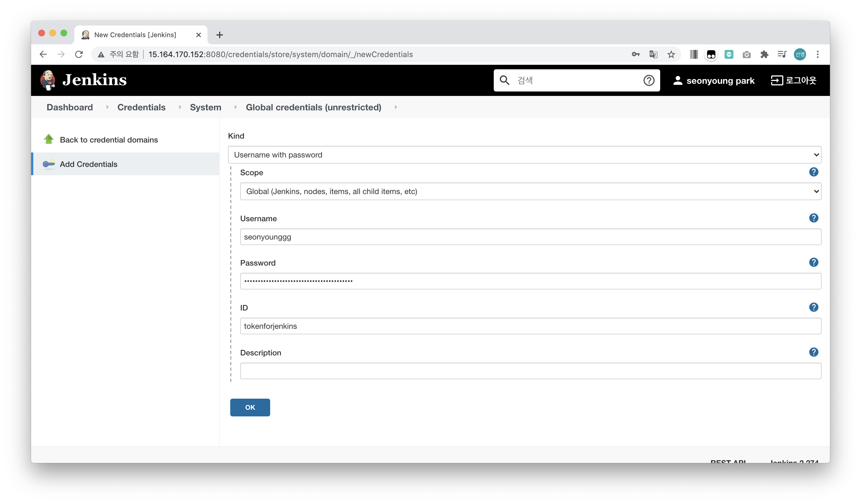Select Add Credentials in the sidebar
The image size is (861, 504).
[x=88, y=164]
